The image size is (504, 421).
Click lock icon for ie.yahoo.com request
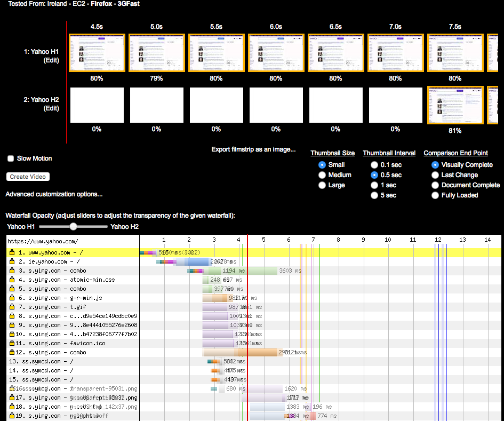point(12,261)
